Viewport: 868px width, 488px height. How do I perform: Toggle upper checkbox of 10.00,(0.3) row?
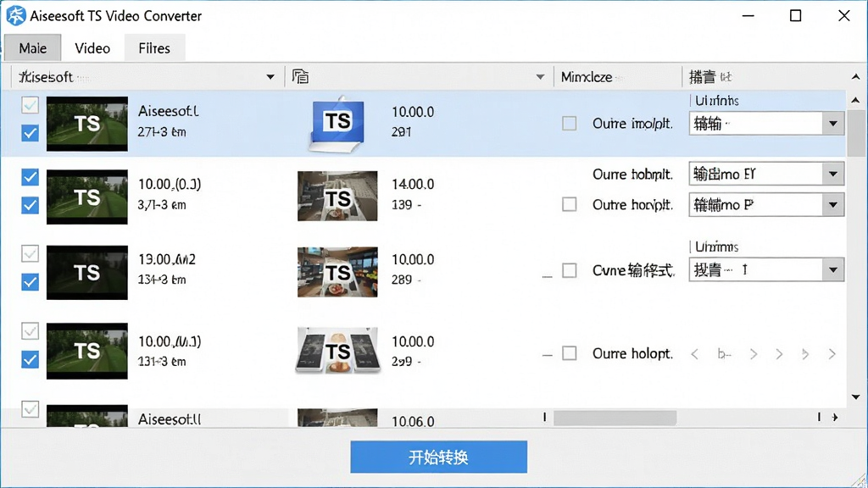click(30, 177)
